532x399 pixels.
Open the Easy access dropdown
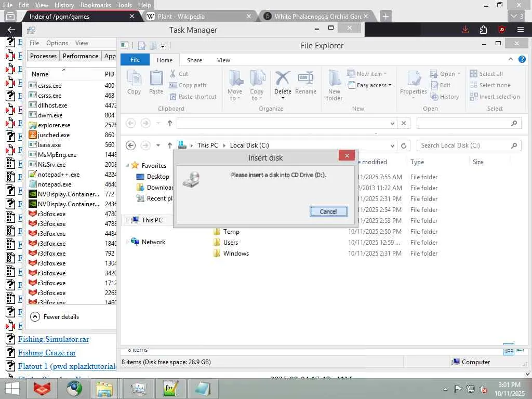(x=369, y=85)
